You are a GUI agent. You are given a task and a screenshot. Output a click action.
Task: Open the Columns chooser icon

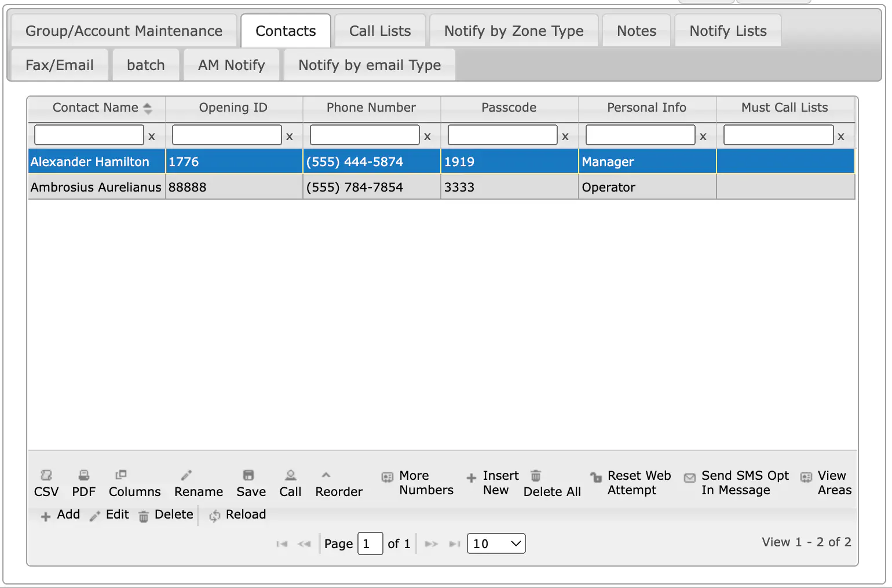(x=121, y=475)
